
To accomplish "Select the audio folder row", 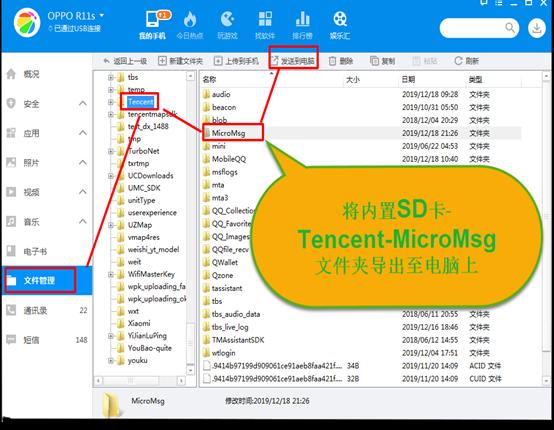I will 360,94.
